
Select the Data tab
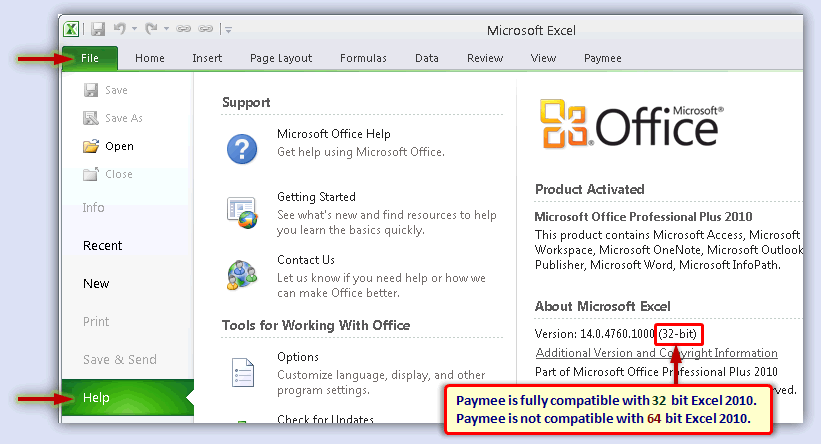click(x=427, y=58)
